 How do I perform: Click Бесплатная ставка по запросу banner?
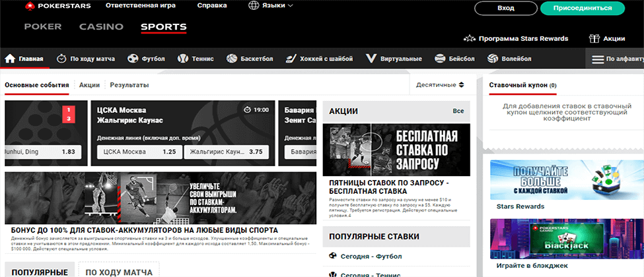tap(396, 150)
